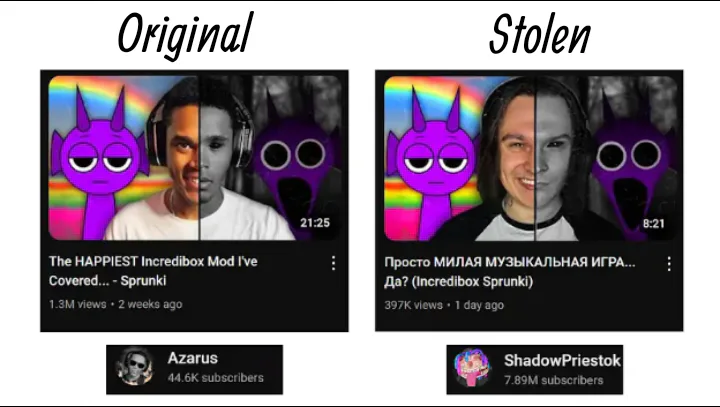Open the three-dot menu on Azarus video
The height and width of the screenshot is (407, 720).
click(x=333, y=263)
